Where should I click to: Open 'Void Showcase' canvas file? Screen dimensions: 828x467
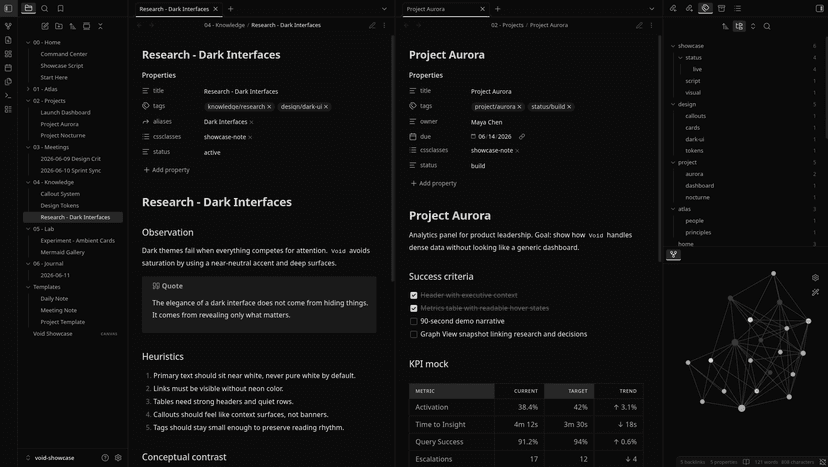point(53,334)
